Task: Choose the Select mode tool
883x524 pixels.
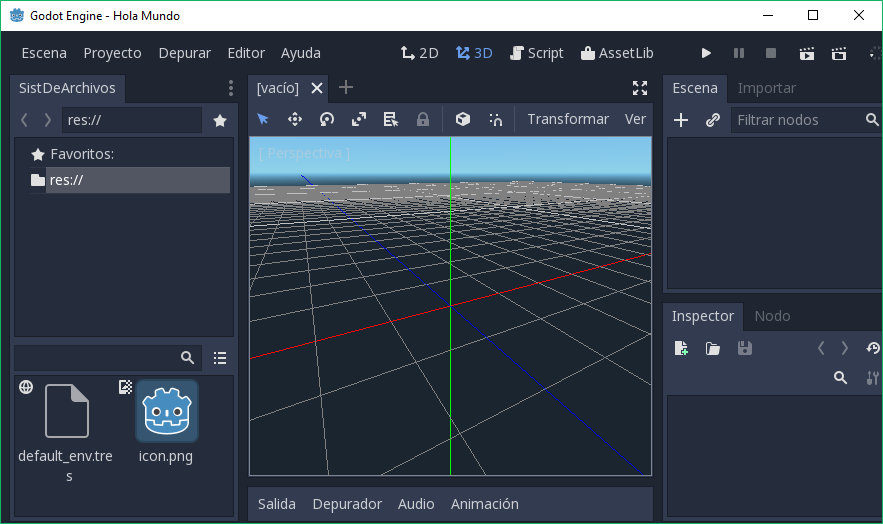Action: click(263, 119)
